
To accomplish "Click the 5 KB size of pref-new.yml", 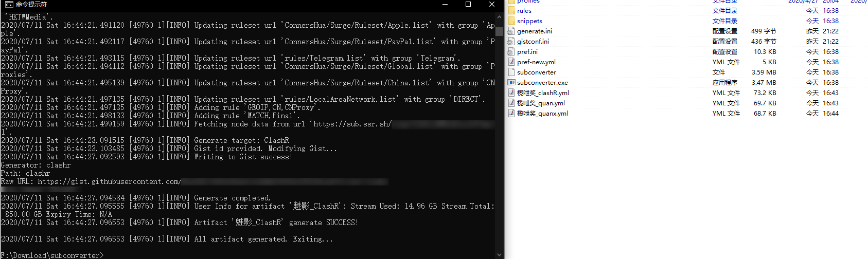I will (x=768, y=62).
